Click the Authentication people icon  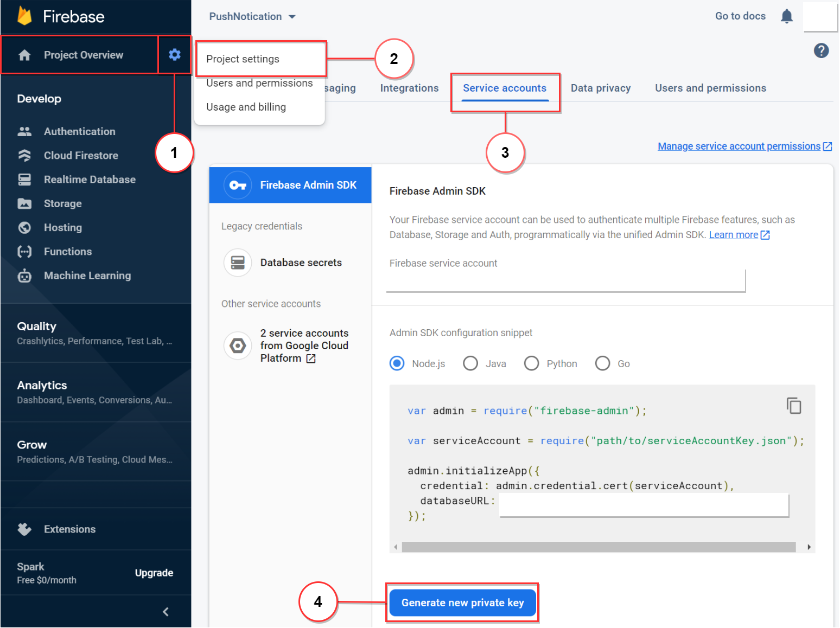point(24,131)
